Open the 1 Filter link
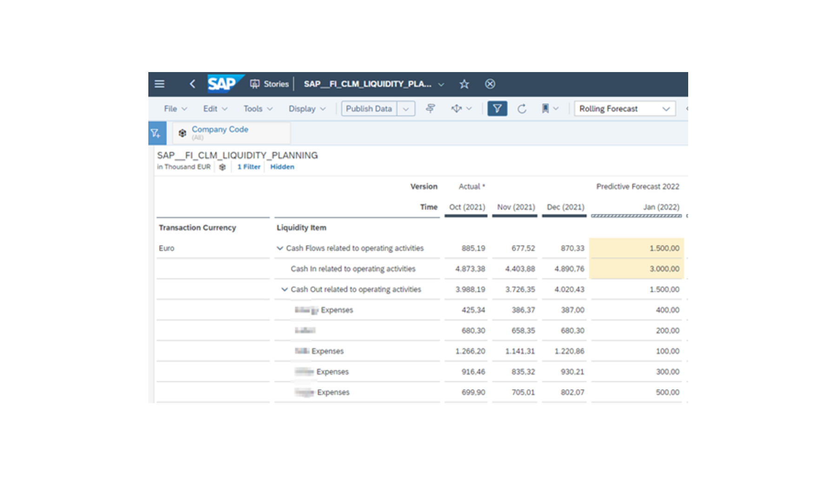 [249, 167]
